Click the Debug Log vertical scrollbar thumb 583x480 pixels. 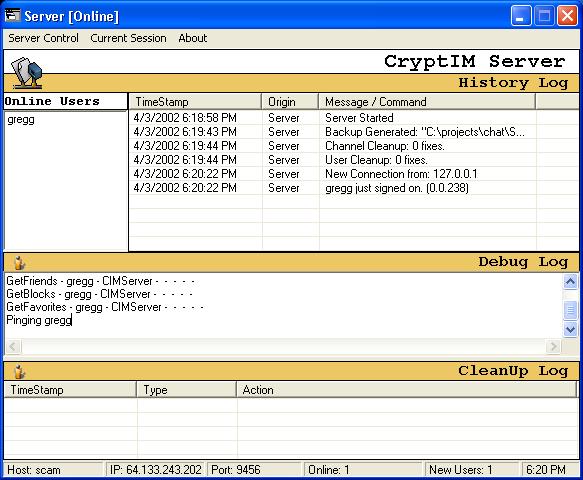coord(570,310)
